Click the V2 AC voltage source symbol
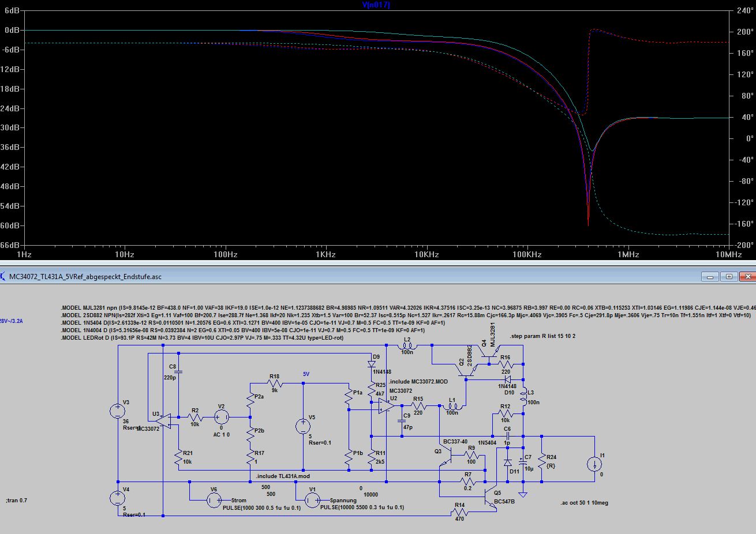This screenshot has width=756, height=534. click(222, 417)
